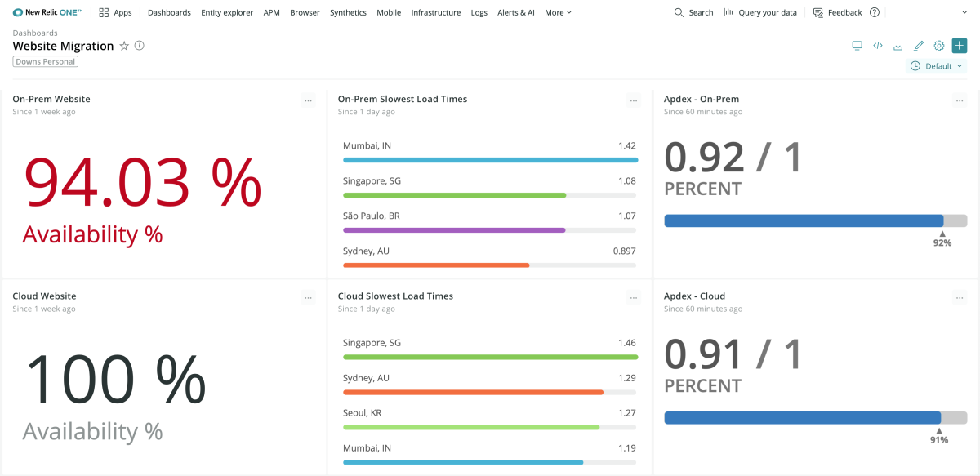The height and width of the screenshot is (476, 980).
Task: Open Query your data chart icon
Action: (728, 12)
